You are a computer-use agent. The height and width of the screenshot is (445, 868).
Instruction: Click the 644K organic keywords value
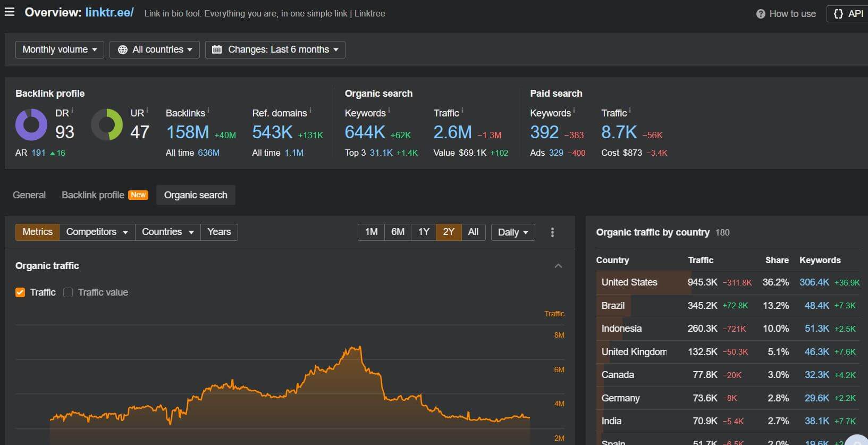tap(365, 132)
